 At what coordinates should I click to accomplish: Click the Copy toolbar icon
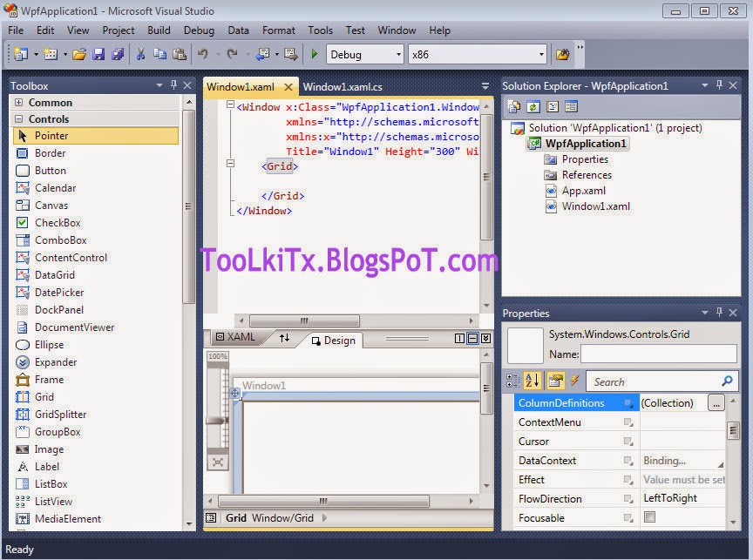click(x=159, y=54)
